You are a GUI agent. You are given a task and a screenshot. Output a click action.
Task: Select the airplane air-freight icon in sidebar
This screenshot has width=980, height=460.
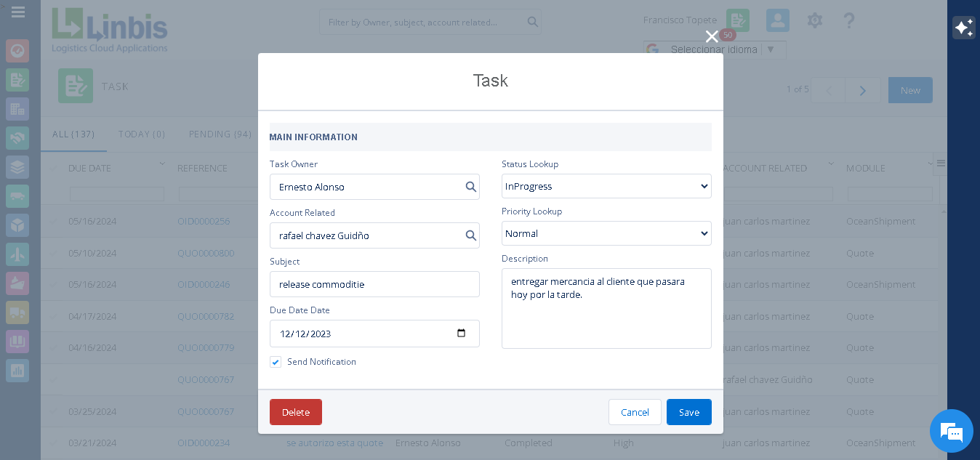[x=17, y=254]
